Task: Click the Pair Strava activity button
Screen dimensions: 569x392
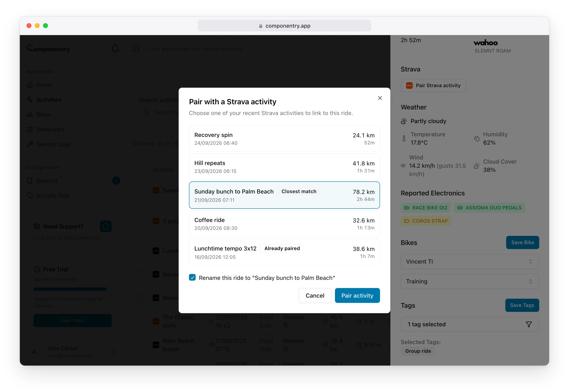Action: 433,86
